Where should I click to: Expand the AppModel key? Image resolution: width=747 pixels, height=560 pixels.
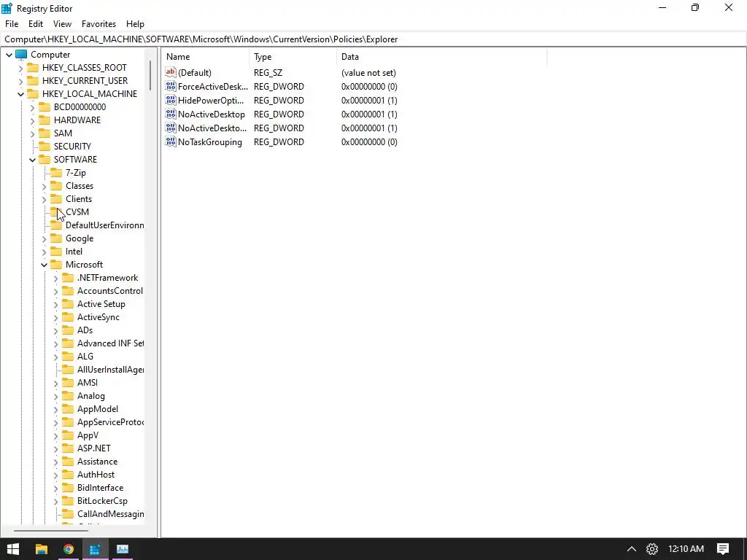click(x=55, y=410)
